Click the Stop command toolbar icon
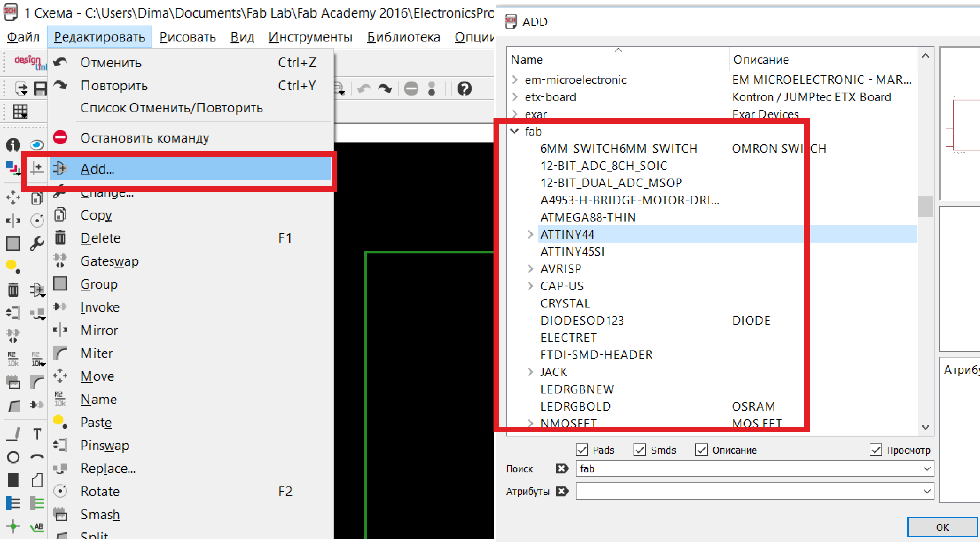This screenshot has height=542, width=980. point(411,89)
